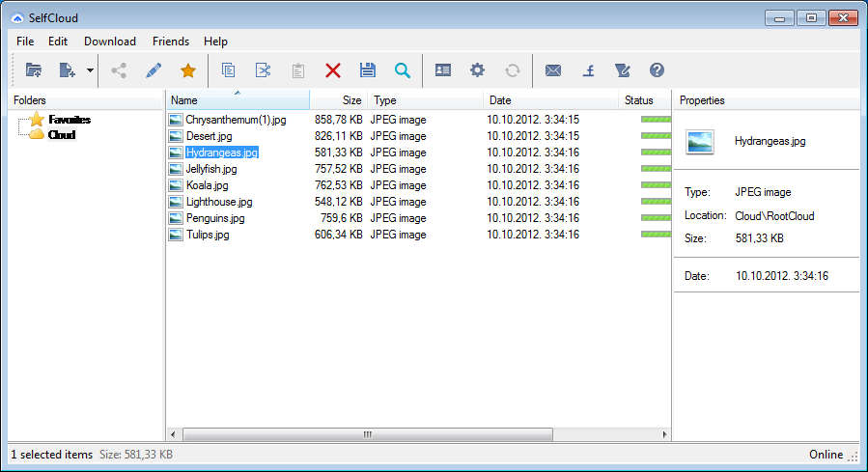Image resolution: width=868 pixels, height=472 pixels.
Task: Click the floppy disk Save icon
Action: coord(368,70)
